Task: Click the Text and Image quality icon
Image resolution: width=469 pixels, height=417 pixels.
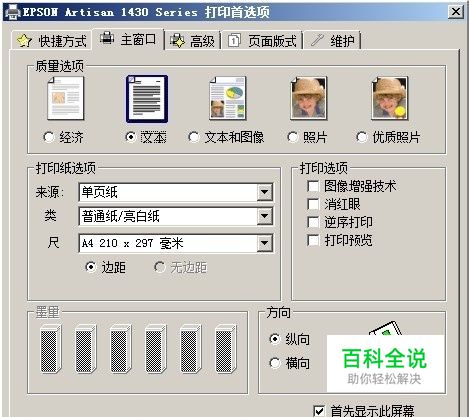Action: point(228,98)
